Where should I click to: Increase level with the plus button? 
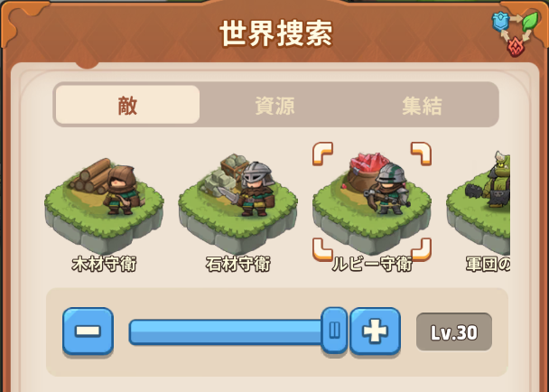coord(375,331)
